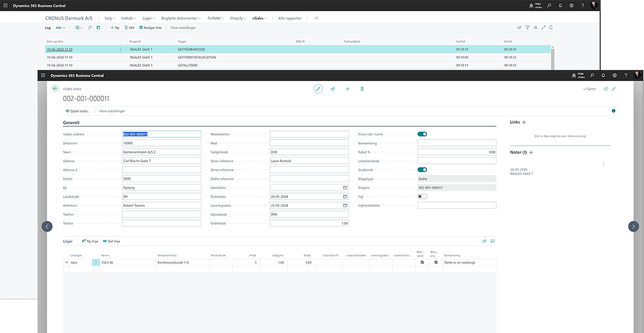Click Ny linje in Linjer section
The height and width of the screenshot is (333, 644).
pos(90,241)
